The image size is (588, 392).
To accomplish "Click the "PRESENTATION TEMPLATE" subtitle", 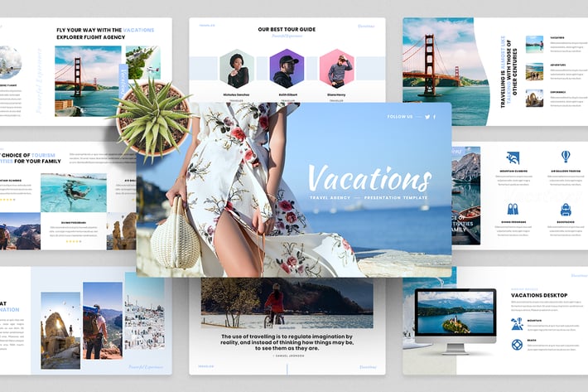I will [x=396, y=198].
